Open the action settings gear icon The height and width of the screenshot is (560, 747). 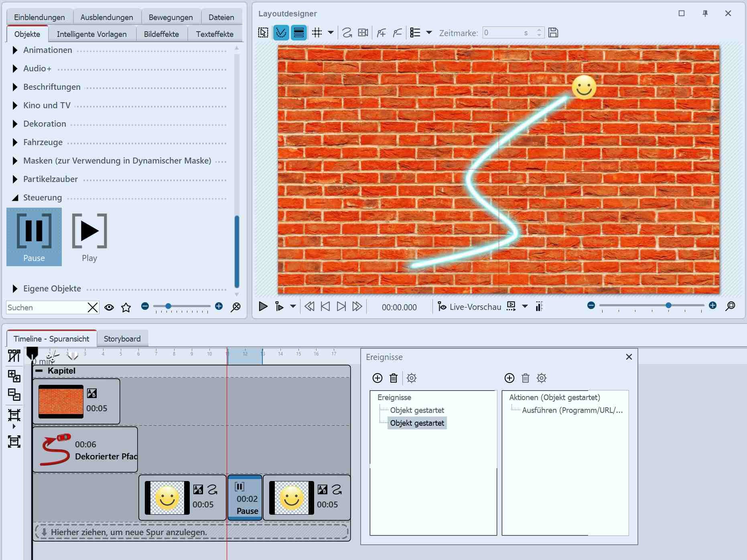[x=542, y=378]
